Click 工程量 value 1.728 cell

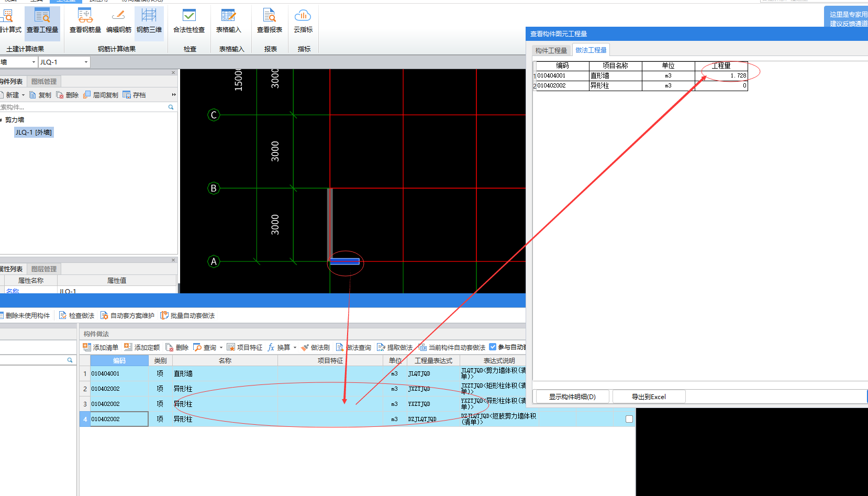(721, 75)
